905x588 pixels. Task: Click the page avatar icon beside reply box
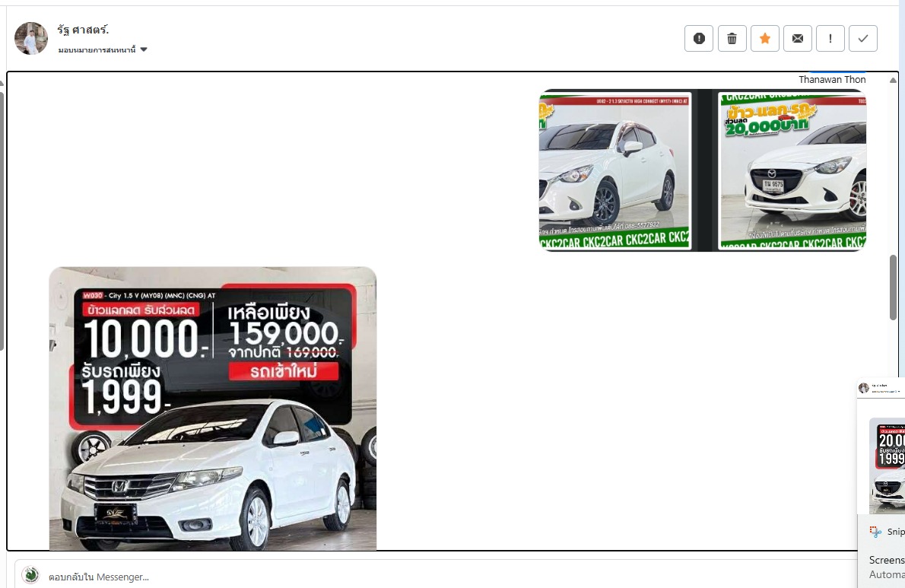tap(30, 575)
